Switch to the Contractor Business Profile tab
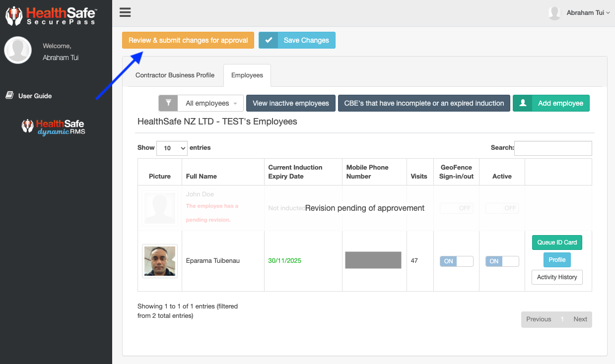 coord(175,75)
